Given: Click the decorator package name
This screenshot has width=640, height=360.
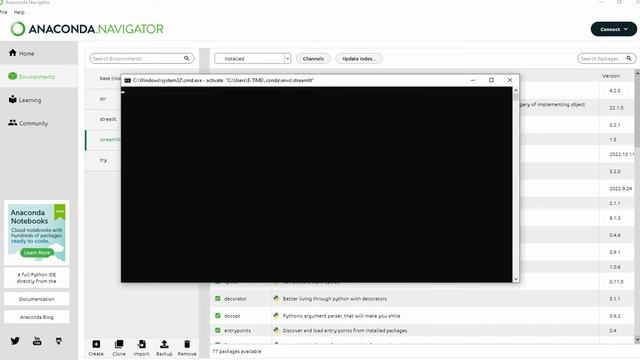Looking at the screenshot, I should pos(235,298).
